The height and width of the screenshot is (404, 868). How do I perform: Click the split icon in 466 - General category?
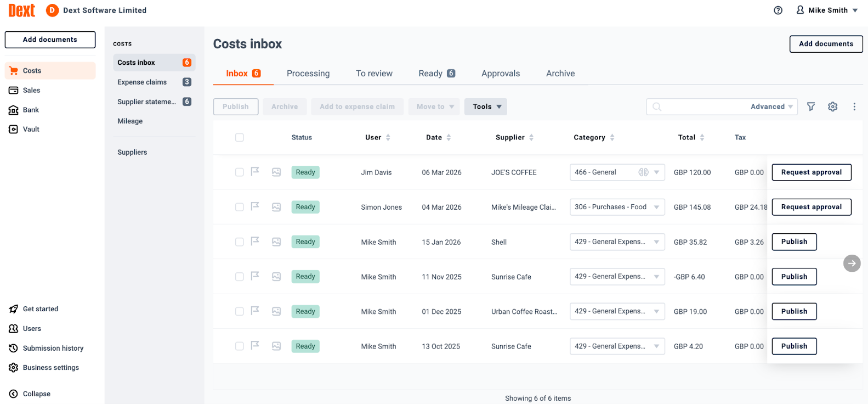(x=643, y=172)
